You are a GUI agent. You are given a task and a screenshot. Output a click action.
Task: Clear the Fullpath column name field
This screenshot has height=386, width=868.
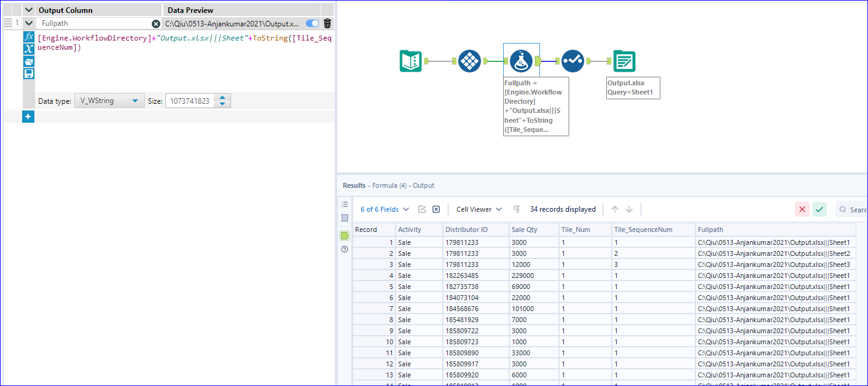click(x=157, y=23)
